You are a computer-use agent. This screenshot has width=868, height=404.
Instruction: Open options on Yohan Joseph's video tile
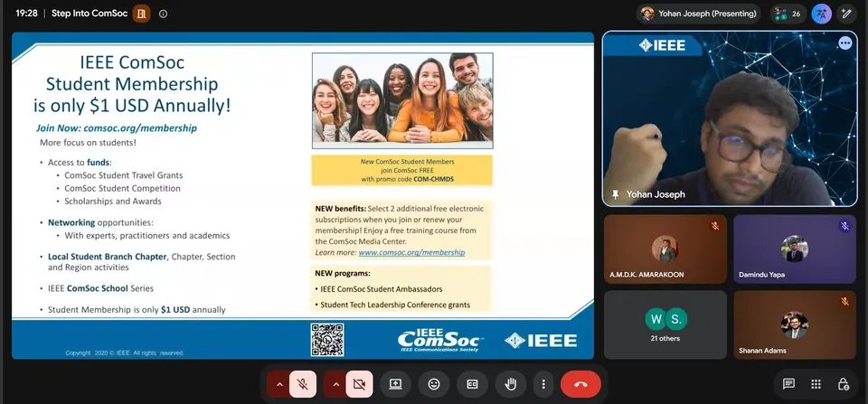click(x=844, y=43)
